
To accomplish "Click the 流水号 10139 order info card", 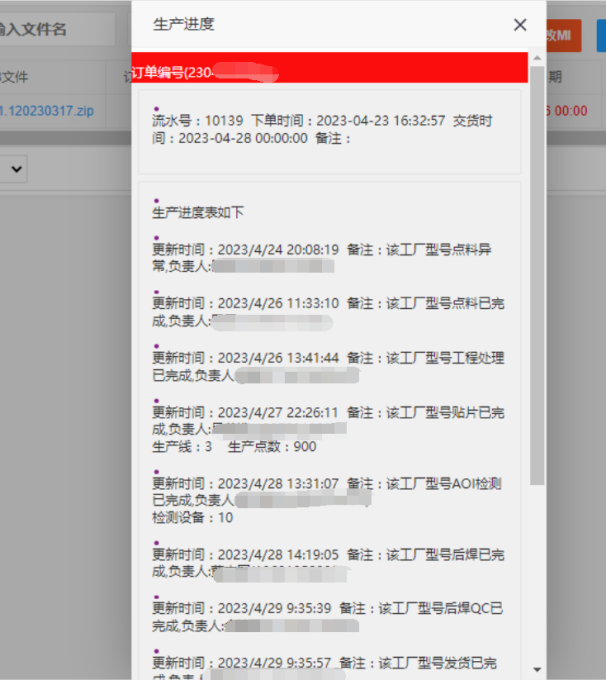I will [x=329, y=130].
